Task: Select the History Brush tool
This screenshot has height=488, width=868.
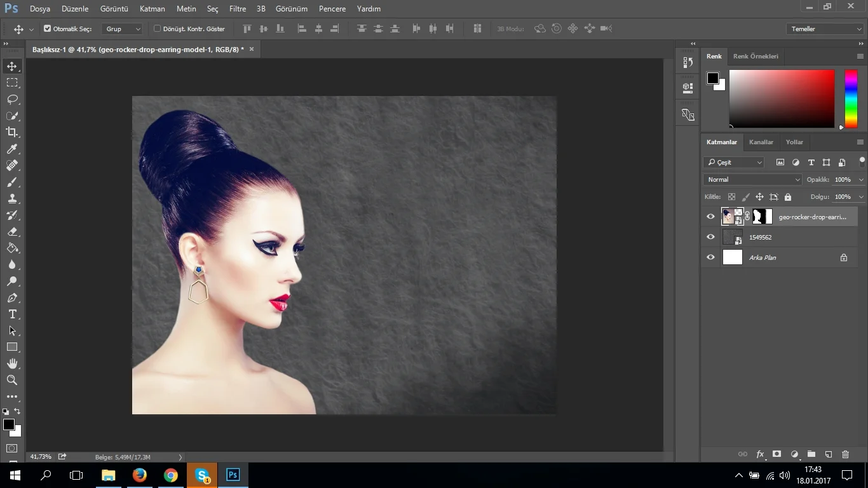Action: pyautogui.click(x=12, y=215)
